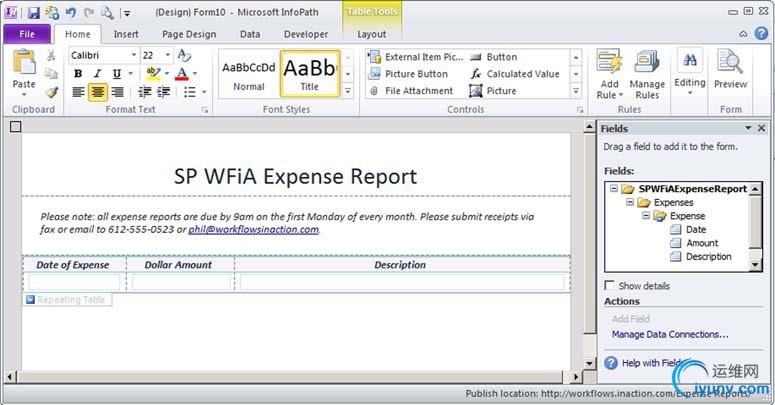The image size is (775, 405).
Task: Collapse the Expenses group node
Action: [x=630, y=202]
